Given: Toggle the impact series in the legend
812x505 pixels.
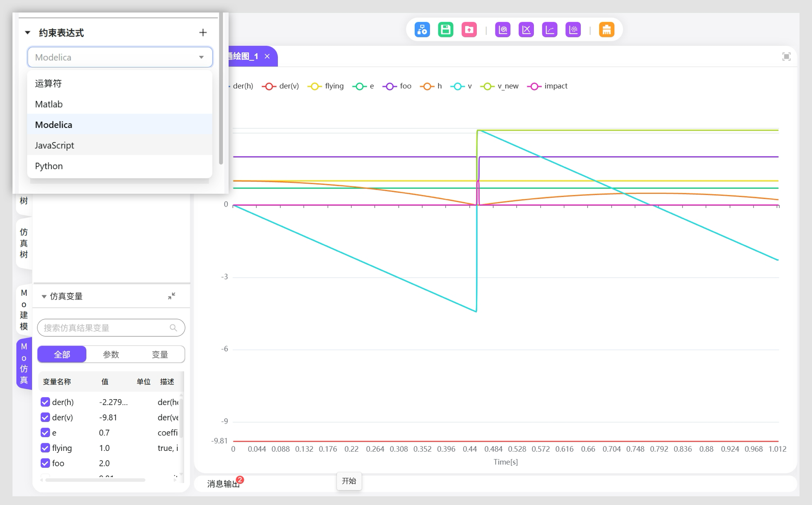Looking at the screenshot, I should [x=547, y=86].
